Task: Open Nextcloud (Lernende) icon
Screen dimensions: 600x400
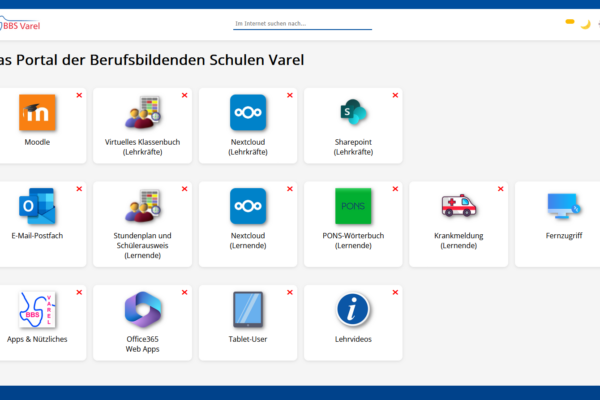Action: (248, 206)
